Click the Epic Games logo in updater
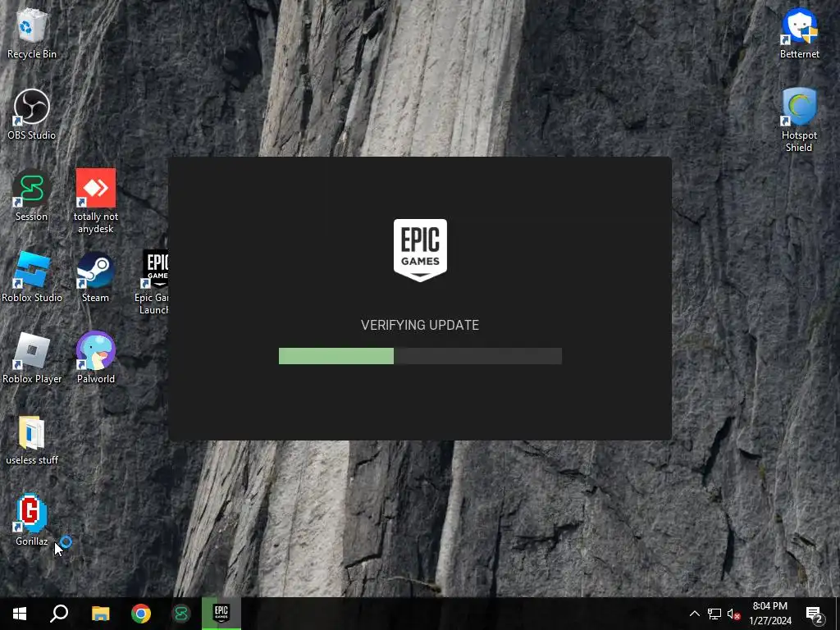 (x=420, y=250)
